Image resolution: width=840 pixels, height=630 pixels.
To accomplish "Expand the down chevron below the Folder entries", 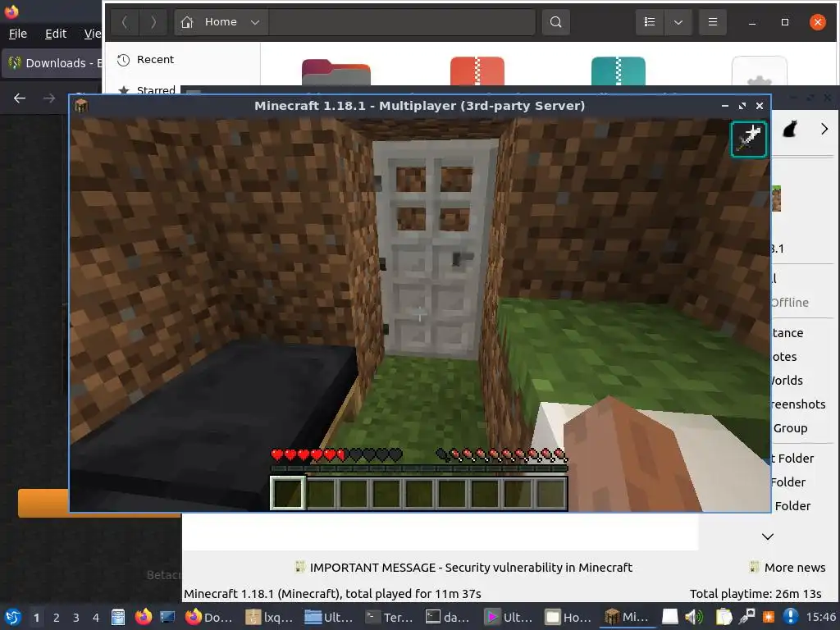I will (x=768, y=536).
